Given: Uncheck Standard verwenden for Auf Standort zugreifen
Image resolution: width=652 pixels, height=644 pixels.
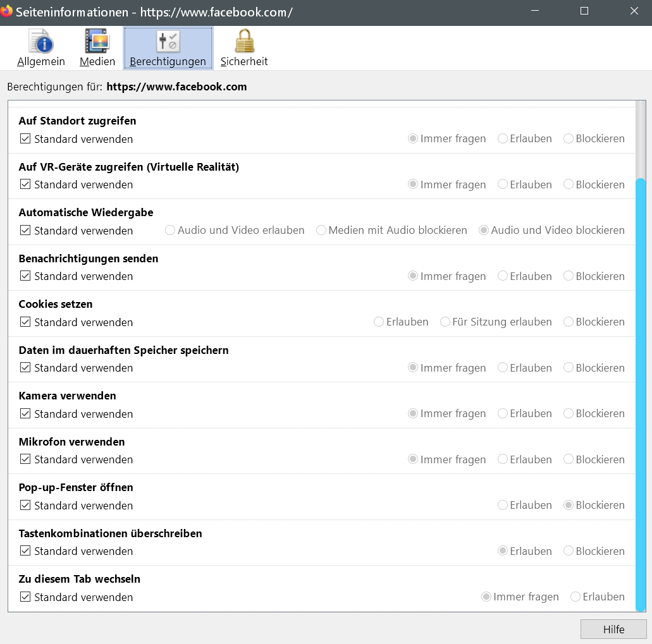Looking at the screenshot, I should 25,139.
